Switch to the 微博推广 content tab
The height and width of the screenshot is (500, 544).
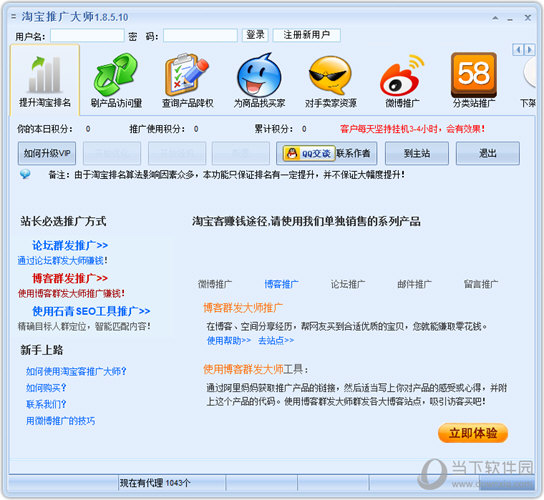[215, 284]
